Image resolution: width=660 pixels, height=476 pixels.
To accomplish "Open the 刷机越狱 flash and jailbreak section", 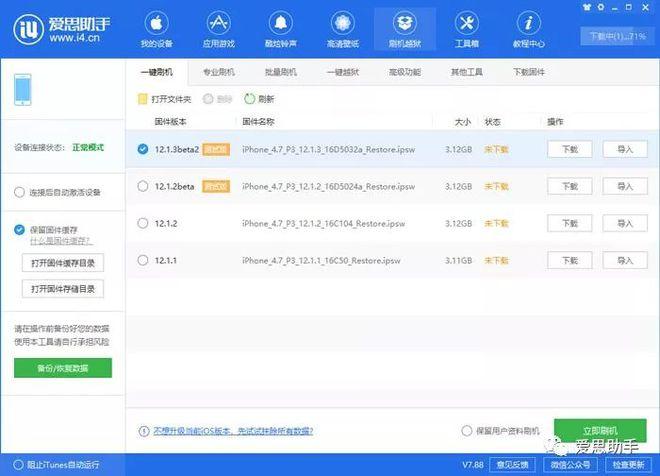I will pos(405,29).
